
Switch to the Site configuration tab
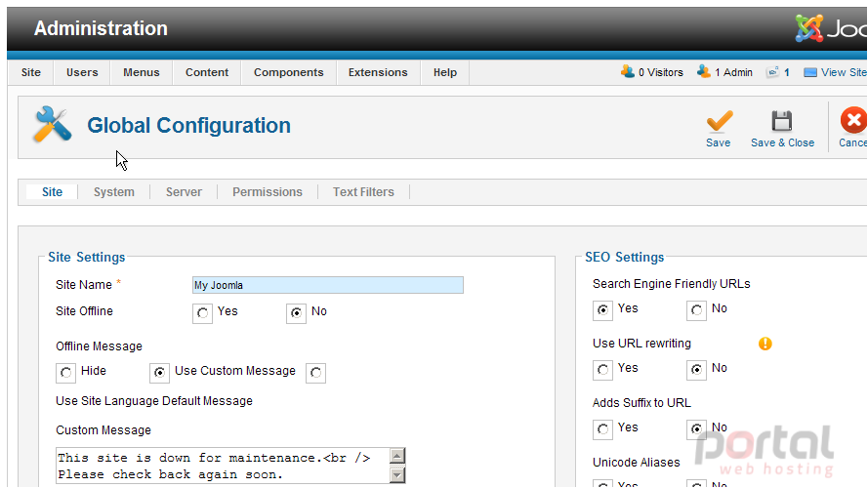pos(52,192)
